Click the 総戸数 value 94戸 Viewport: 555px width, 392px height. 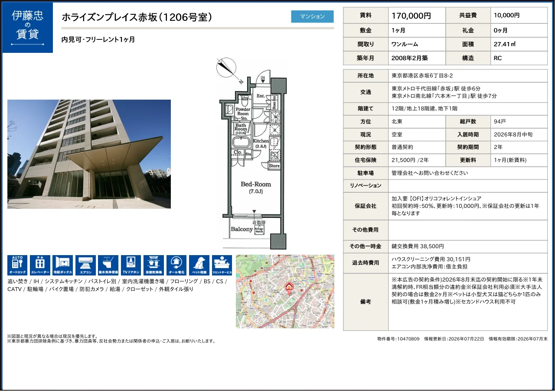pos(500,122)
